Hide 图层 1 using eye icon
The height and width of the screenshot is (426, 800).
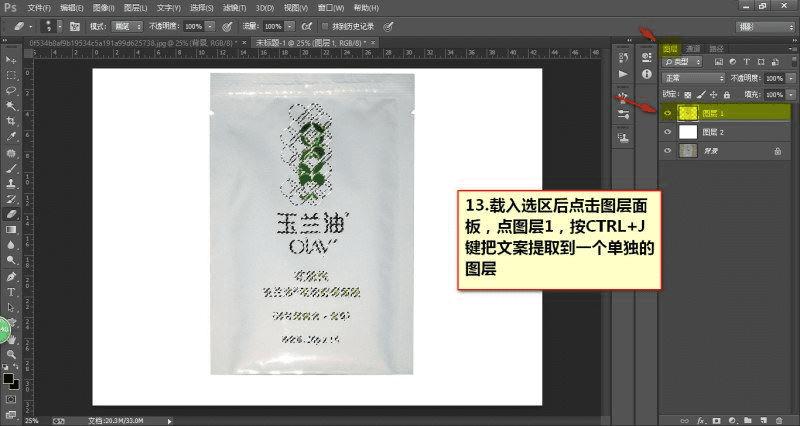tap(668, 113)
